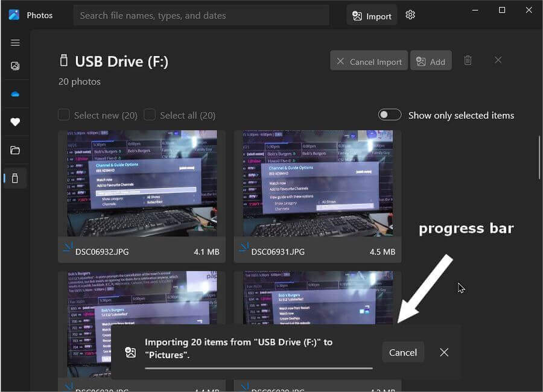Close the USB Drive import view
The height and width of the screenshot is (392, 543).
[498, 60]
